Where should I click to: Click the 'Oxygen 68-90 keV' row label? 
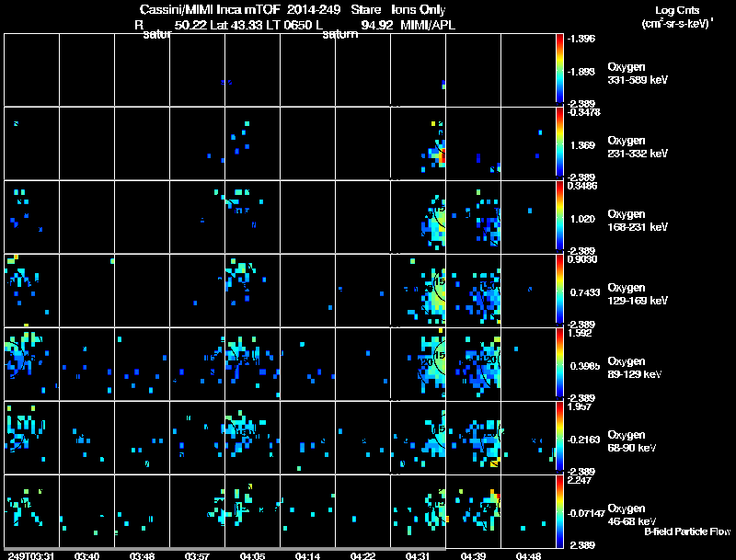pos(632,441)
